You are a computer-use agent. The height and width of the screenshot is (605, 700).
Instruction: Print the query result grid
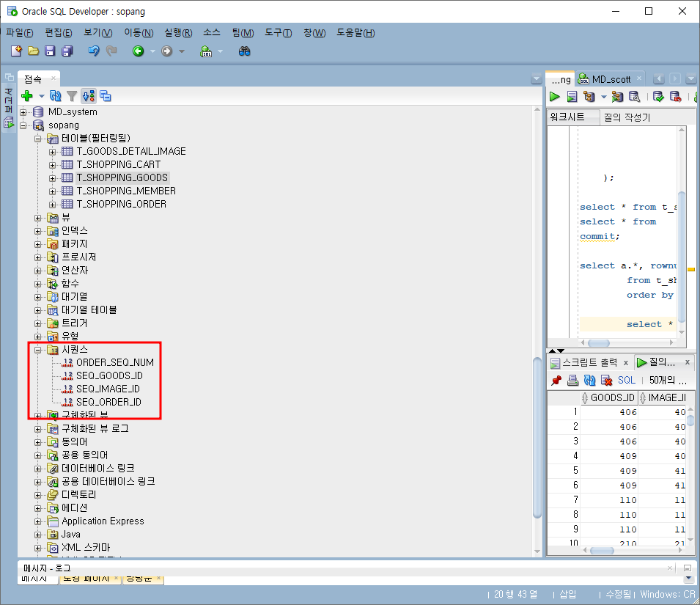tap(572, 381)
